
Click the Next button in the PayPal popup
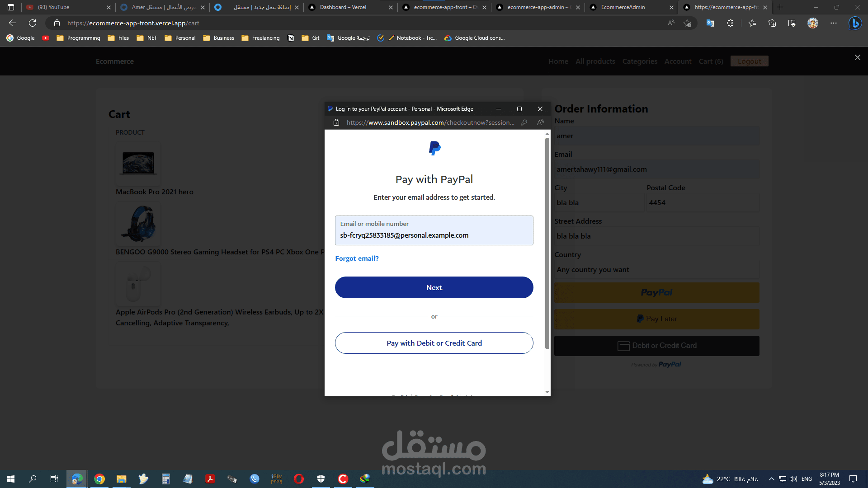434,287
